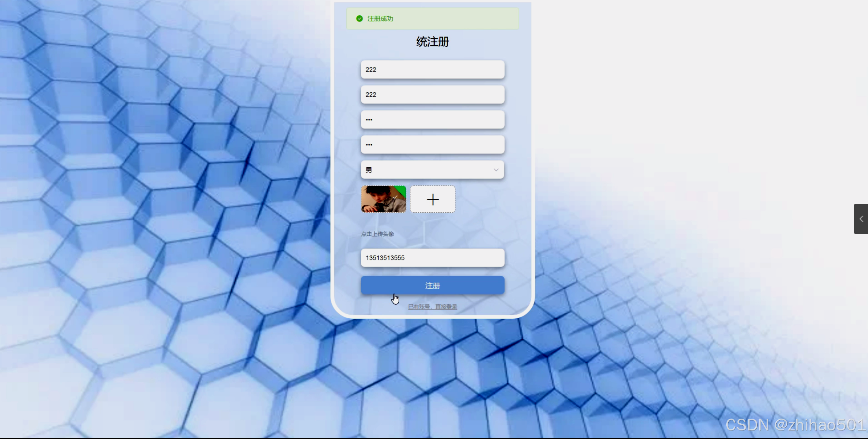The width and height of the screenshot is (868, 439).
Task: Click the confirm password field below it
Action: (433, 145)
